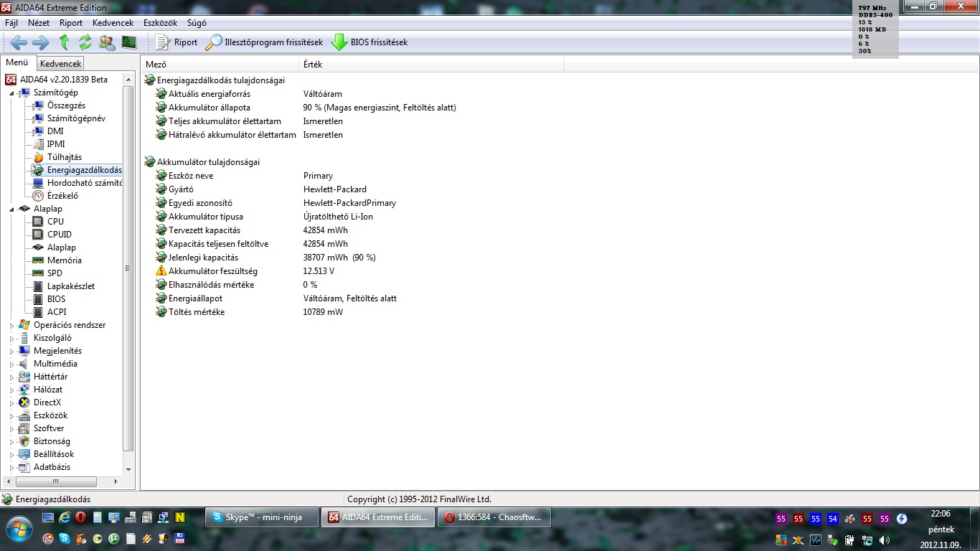The image size is (980, 551).
Task: Click the Eszközök icon in tree
Action: [x=24, y=415]
